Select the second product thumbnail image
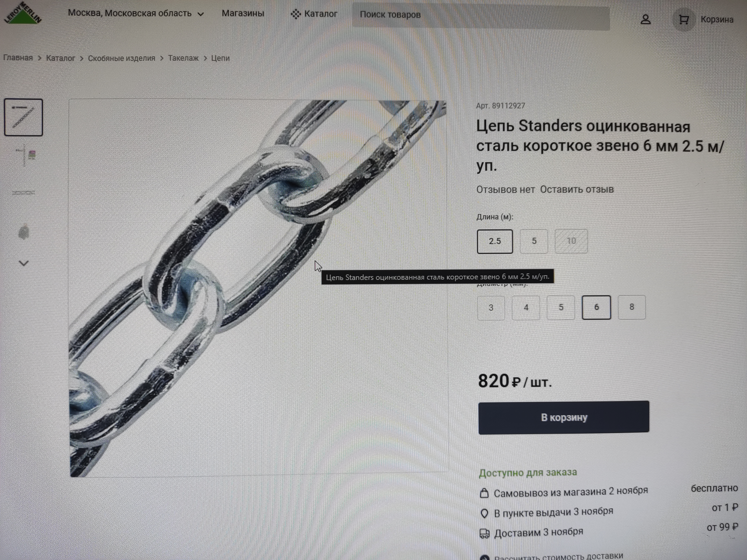The height and width of the screenshot is (560, 747). click(x=24, y=156)
